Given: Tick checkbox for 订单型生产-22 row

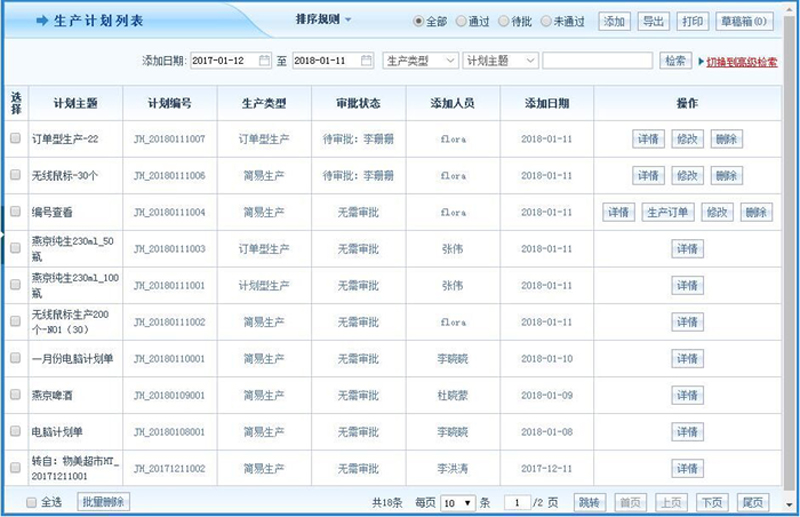Looking at the screenshot, I should point(15,138).
